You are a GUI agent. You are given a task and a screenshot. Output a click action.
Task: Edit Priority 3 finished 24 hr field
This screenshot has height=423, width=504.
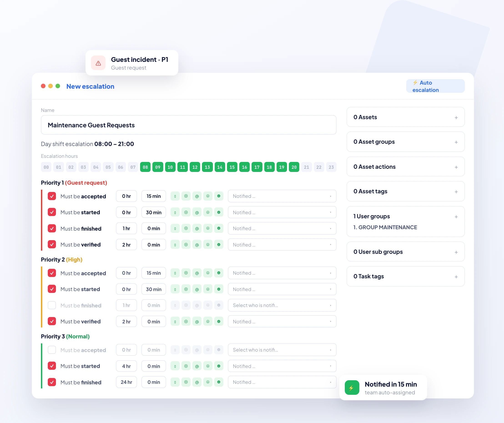pos(126,382)
